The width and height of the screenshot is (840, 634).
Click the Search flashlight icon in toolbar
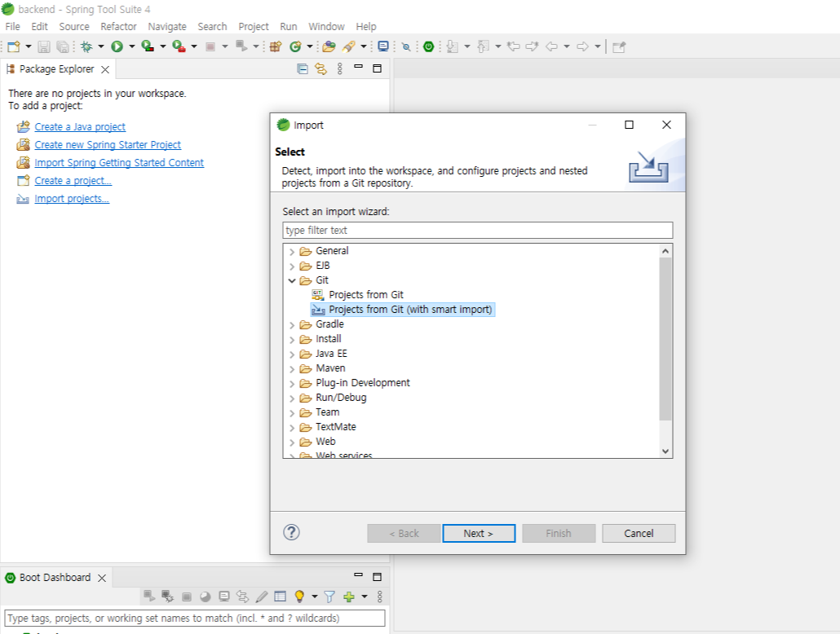[x=349, y=46]
